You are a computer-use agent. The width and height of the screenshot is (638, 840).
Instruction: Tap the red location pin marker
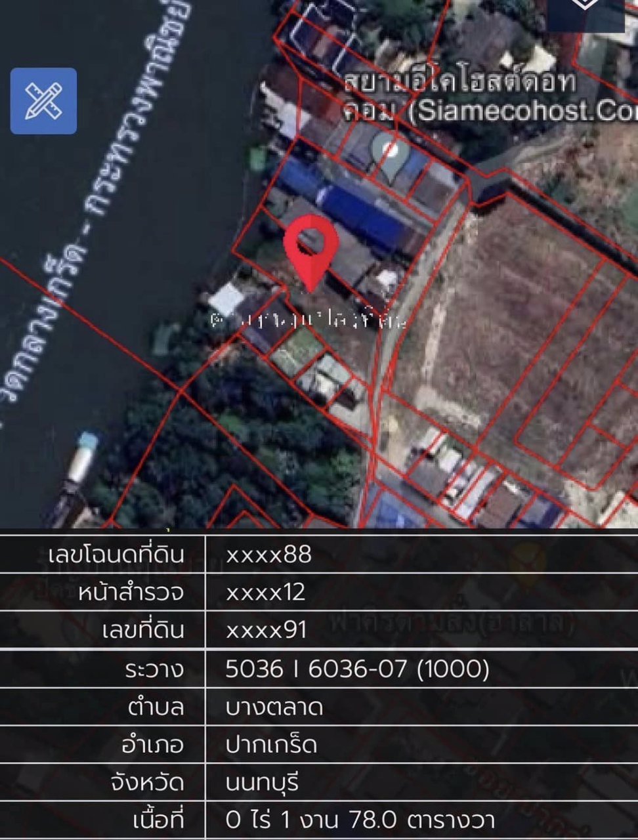(311, 253)
